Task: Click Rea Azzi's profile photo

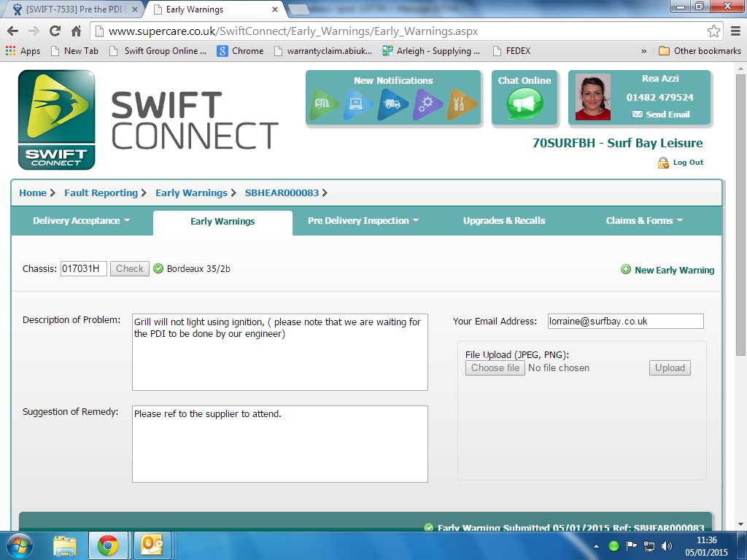Action: 592,97
